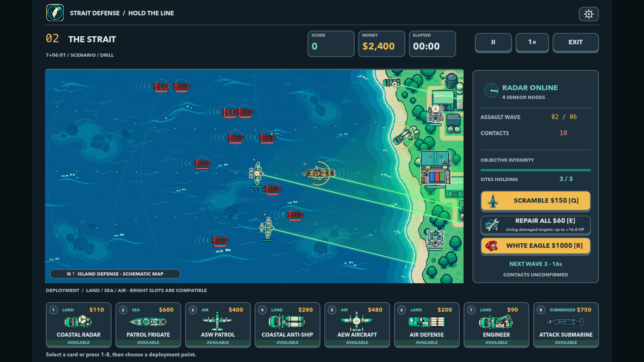Click the SCORE counter
This screenshot has height=362, width=644.
[x=331, y=44]
